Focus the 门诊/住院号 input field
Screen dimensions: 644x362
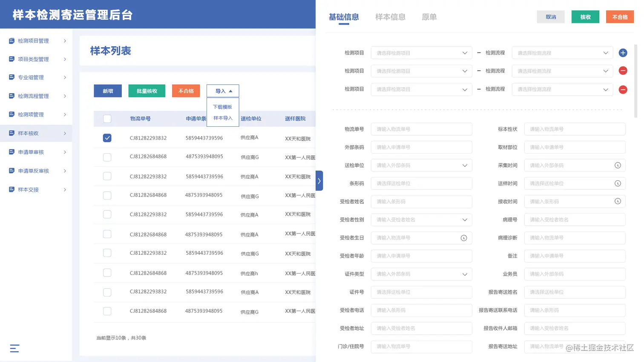click(x=421, y=347)
